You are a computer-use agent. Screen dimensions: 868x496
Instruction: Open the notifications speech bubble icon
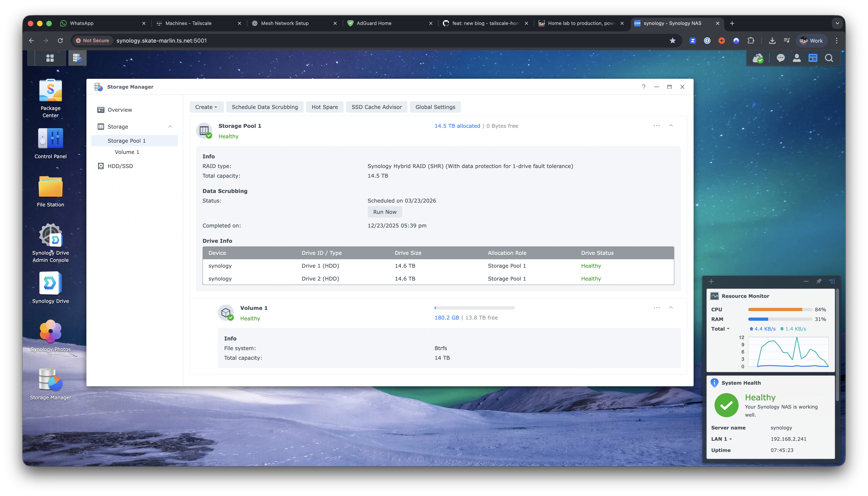[x=780, y=58]
